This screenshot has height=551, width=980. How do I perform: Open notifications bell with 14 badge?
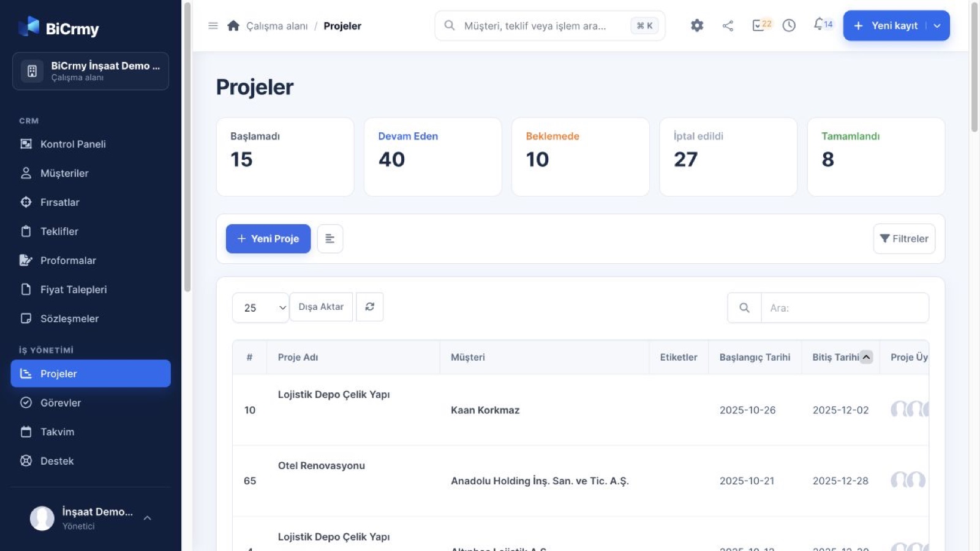[823, 24]
